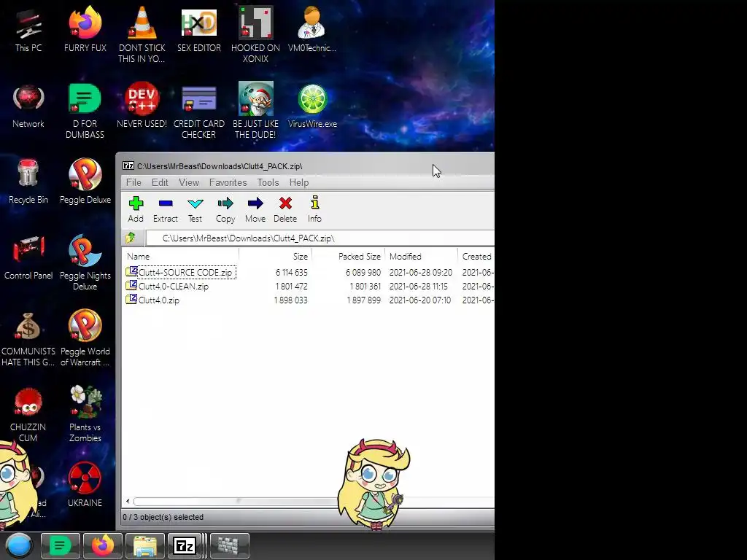
Task: Select VirusWire.exe lime desktop icon
Action: point(312,106)
